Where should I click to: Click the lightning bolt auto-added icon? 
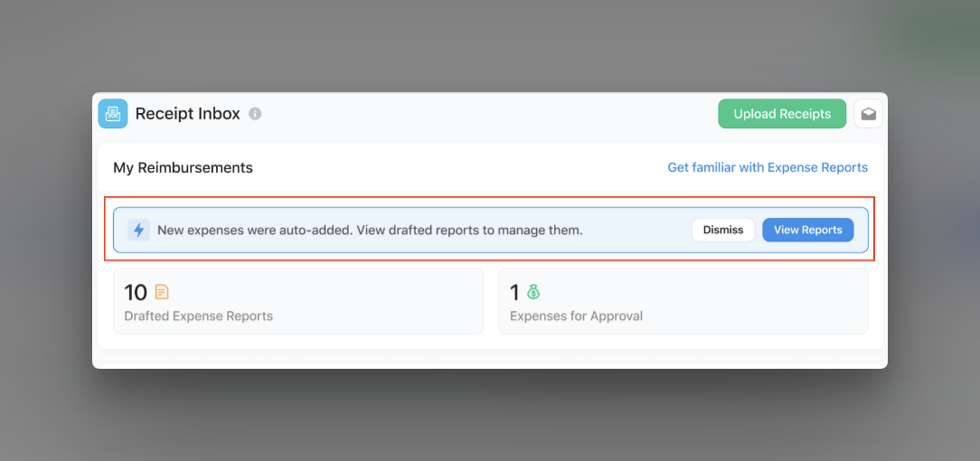pos(138,230)
